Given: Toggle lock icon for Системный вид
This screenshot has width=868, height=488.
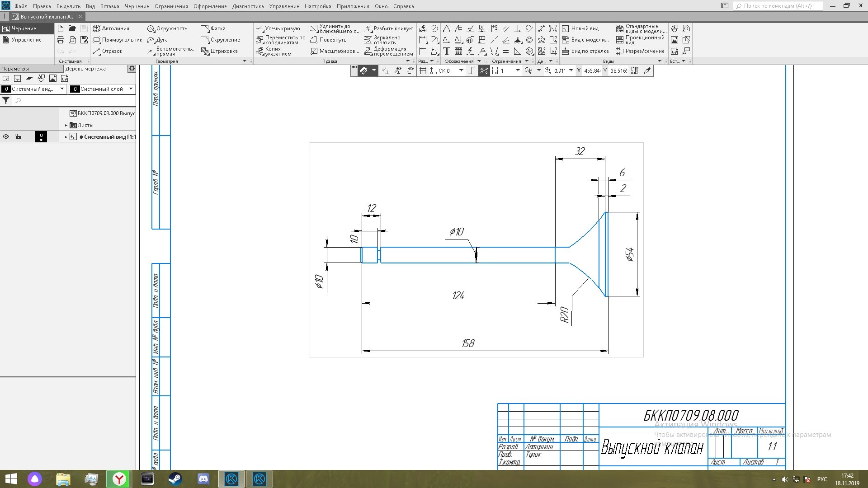Looking at the screenshot, I should (x=18, y=136).
